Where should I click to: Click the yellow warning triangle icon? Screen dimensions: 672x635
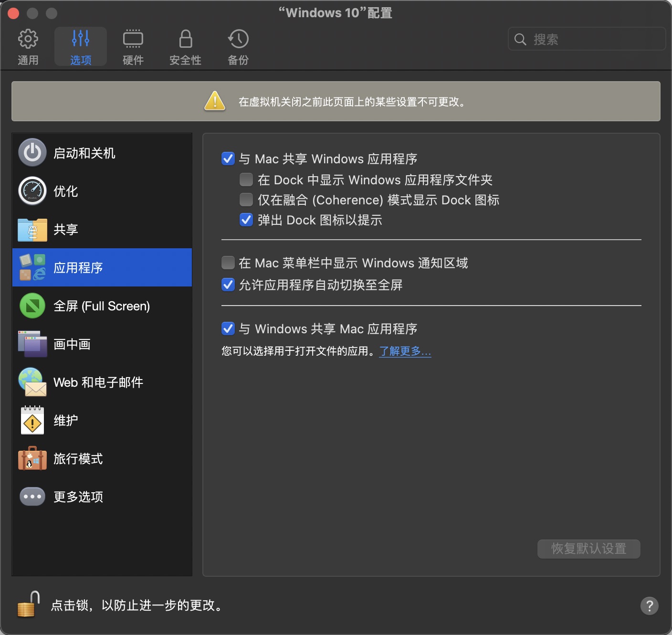point(215,101)
